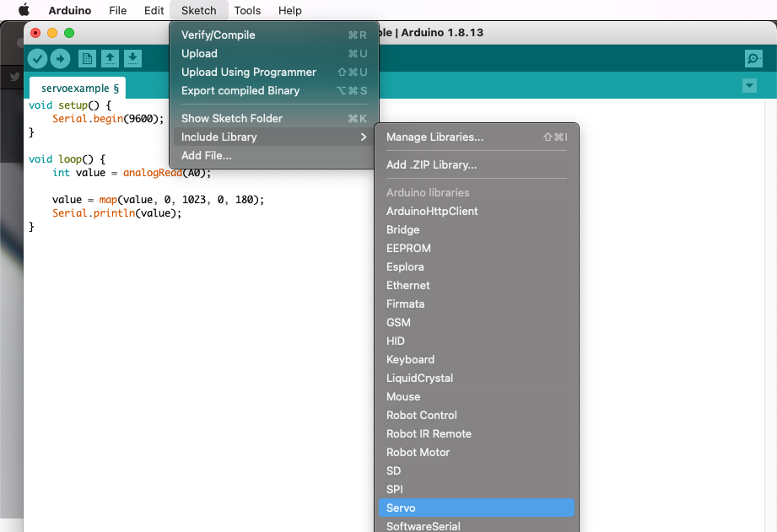This screenshot has width=777, height=532.
Task: Open the tab options dropdown arrow
Action: [x=748, y=86]
